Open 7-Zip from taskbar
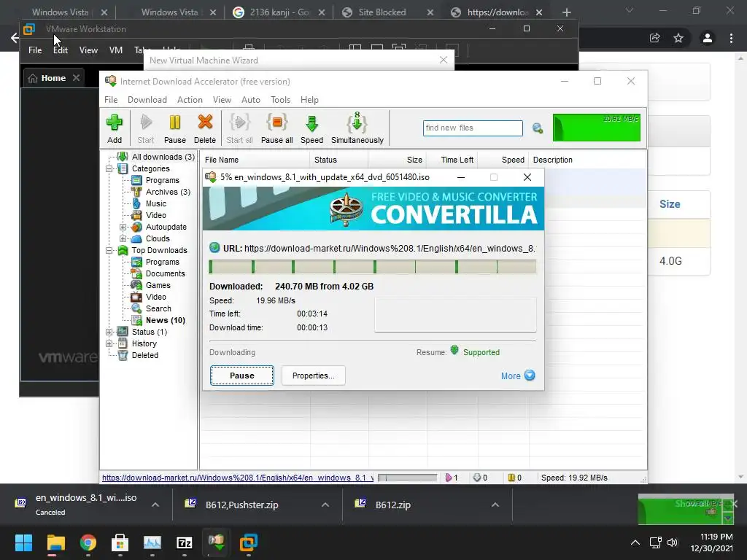Screen dimensions: 747x560 click(x=185, y=542)
